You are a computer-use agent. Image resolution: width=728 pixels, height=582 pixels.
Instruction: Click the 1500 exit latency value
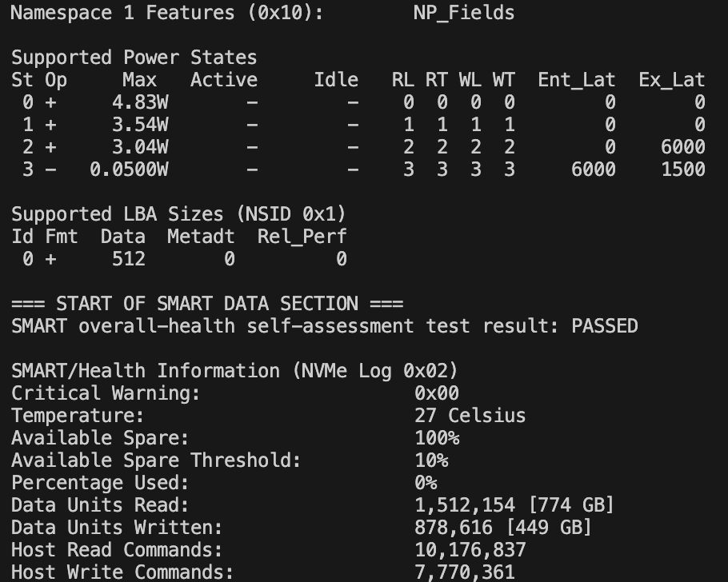point(682,169)
